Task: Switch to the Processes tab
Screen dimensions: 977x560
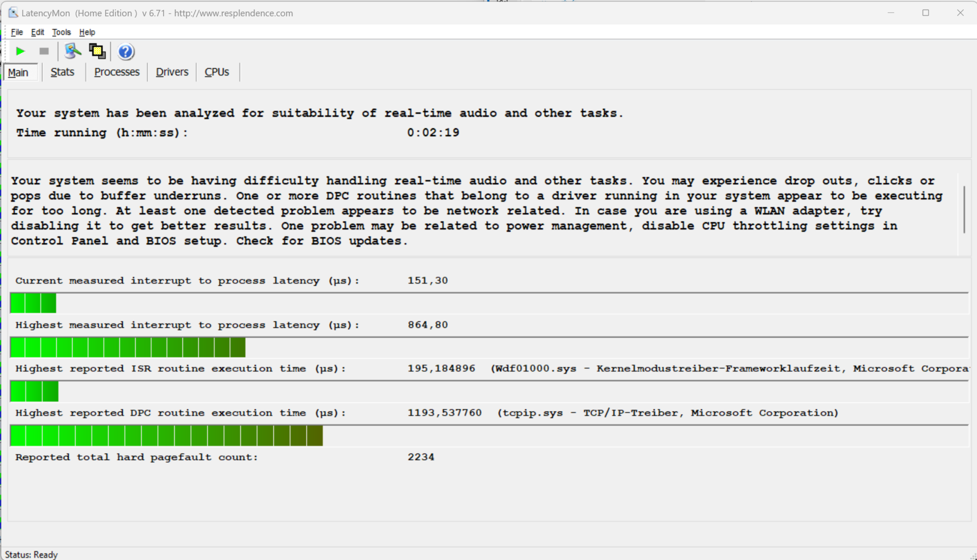Action: [x=117, y=72]
